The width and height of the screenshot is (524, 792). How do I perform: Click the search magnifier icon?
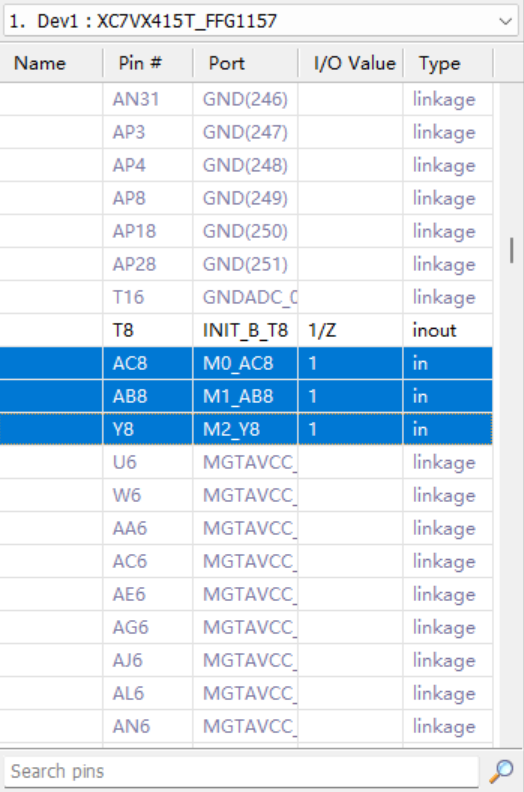click(501, 771)
